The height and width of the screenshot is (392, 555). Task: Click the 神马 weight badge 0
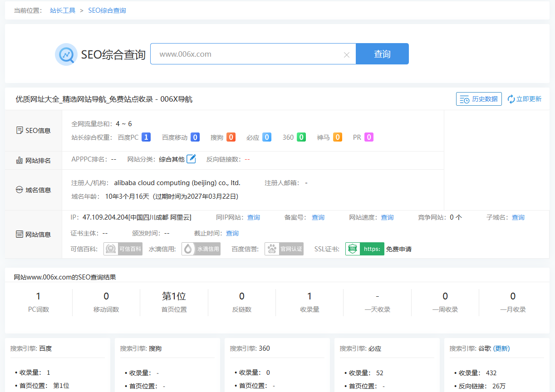tap(338, 137)
